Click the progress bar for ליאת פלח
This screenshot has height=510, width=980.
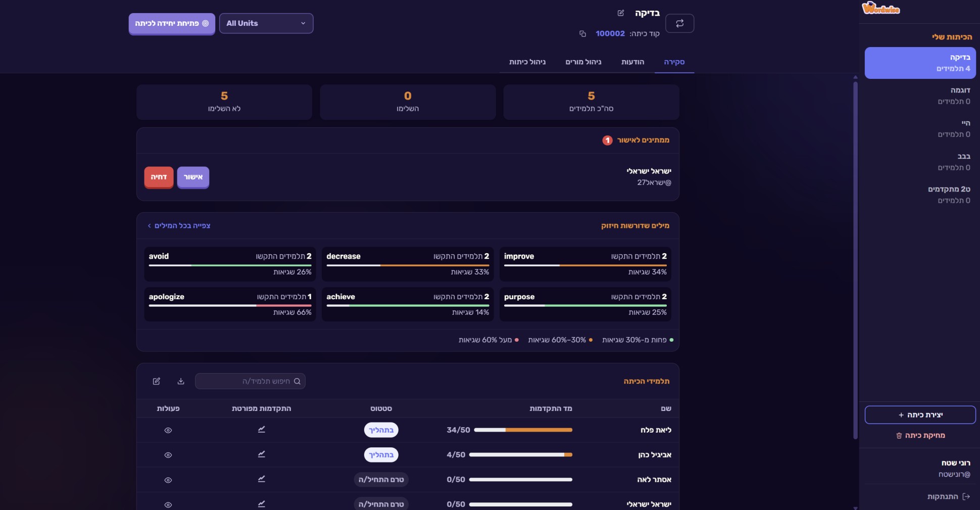coord(523,430)
